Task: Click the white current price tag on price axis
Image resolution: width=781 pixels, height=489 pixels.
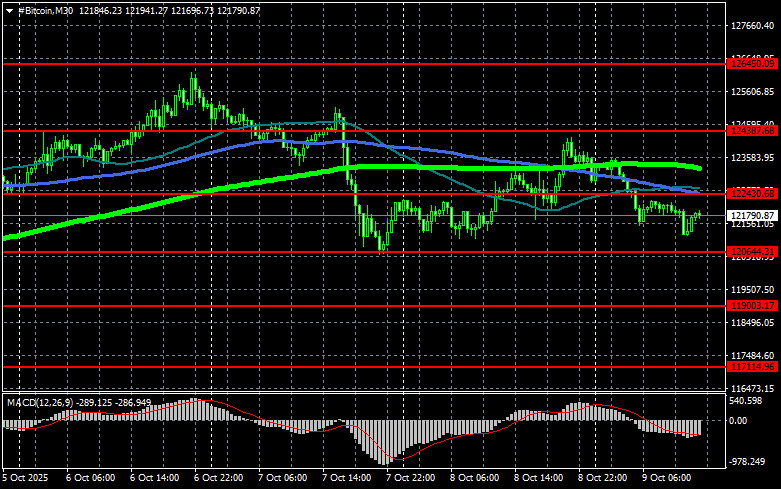Action: [x=752, y=216]
